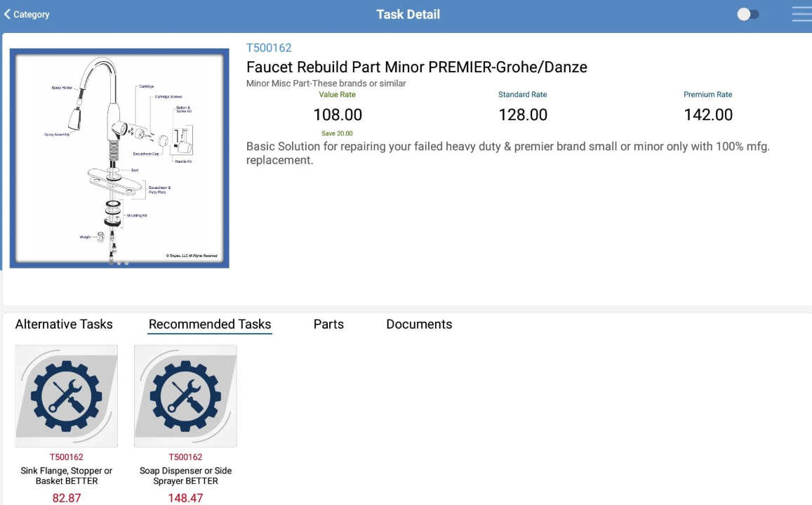Viewport: 812px width, 505px height.
Task: Click the 82.87 price
Action: [67, 498]
